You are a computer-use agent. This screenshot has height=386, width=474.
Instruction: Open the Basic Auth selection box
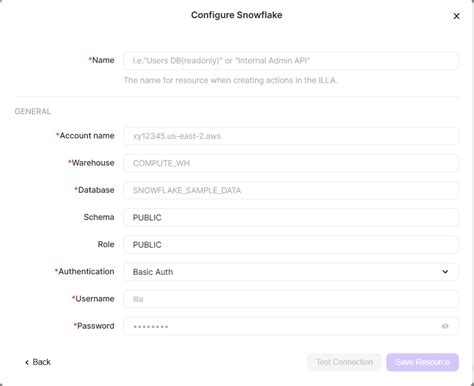[291, 272]
